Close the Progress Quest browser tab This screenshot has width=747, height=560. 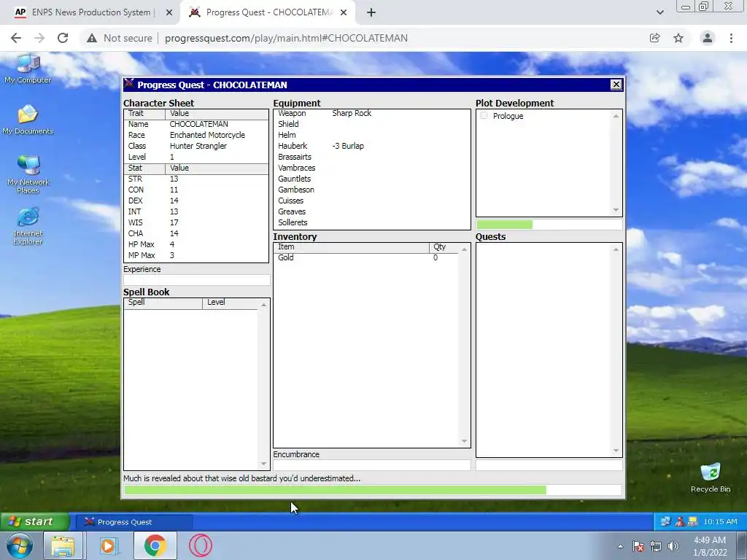coord(344,13)
